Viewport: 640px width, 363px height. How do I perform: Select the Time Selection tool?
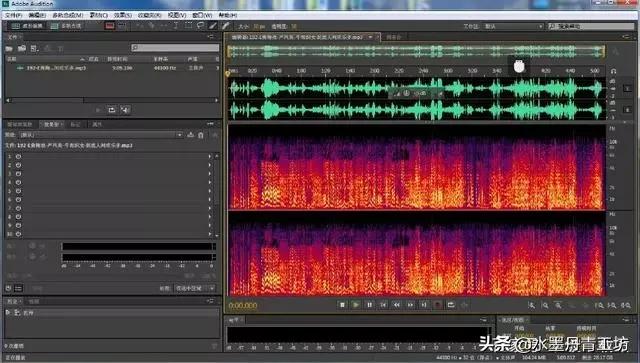176,26
